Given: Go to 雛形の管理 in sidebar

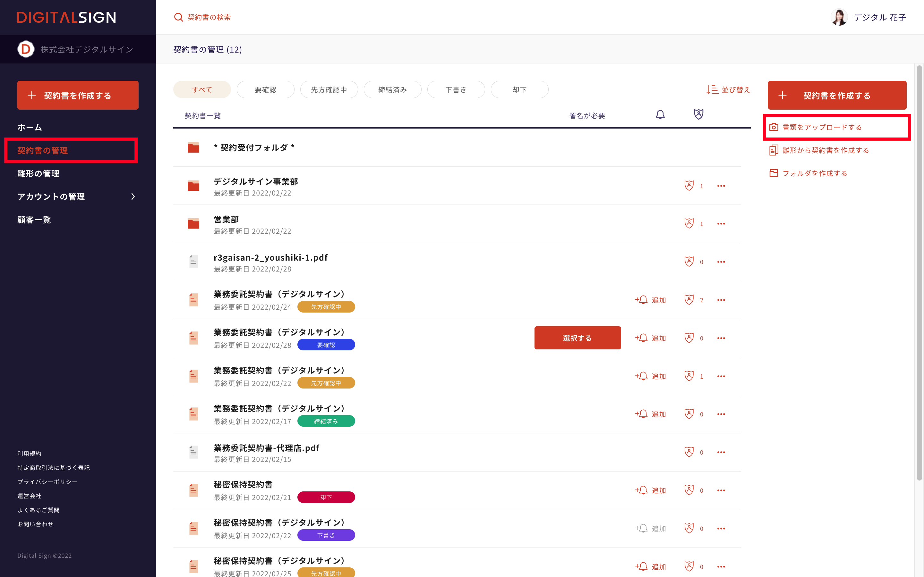Looking at the screenshot, I should [38, 174].
